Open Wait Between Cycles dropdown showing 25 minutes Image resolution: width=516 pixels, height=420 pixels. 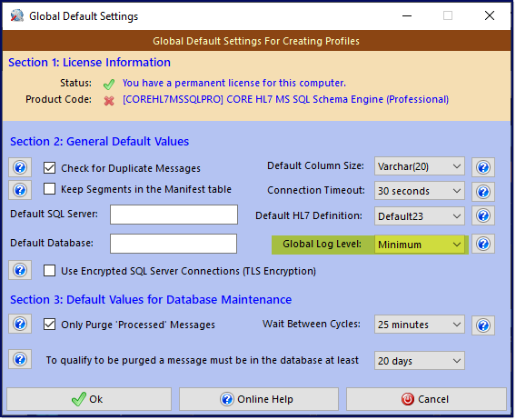pos(420,325)
